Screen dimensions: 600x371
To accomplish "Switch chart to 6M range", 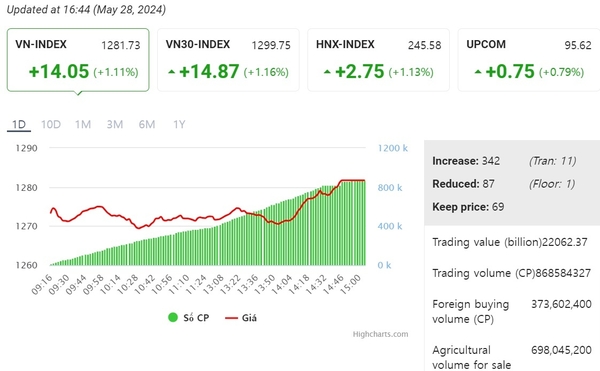I will point(147,124).
